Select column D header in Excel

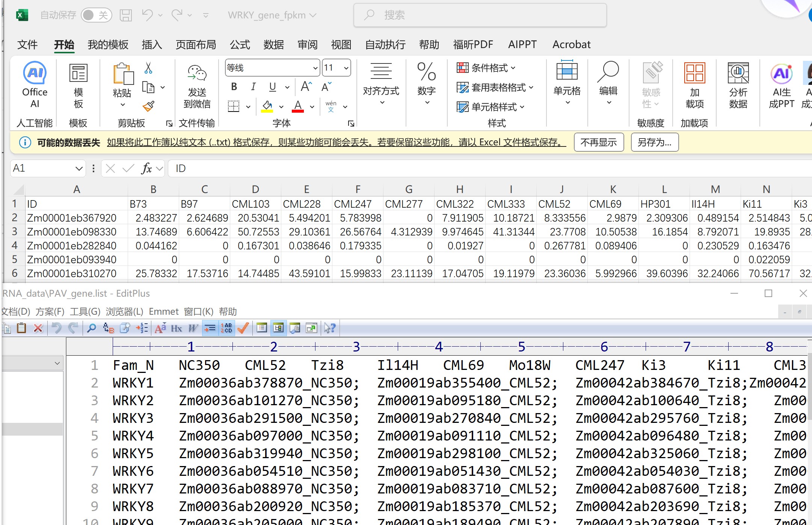(x=255, y=189)
